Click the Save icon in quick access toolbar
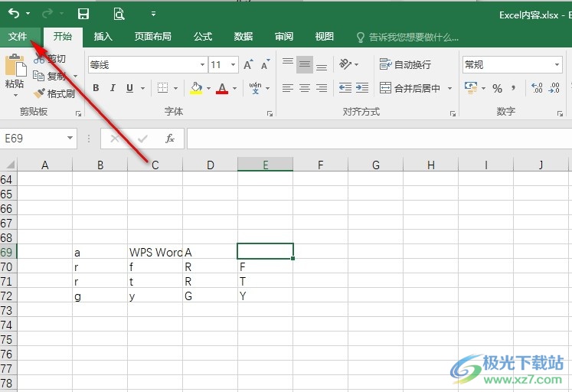The image size is (572, 392). click(83, 14)
